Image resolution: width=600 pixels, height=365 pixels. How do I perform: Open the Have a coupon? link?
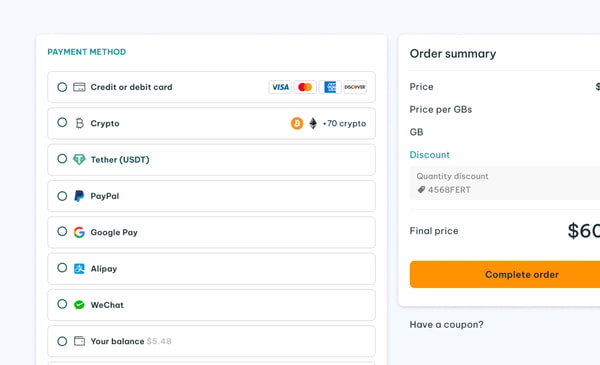point(447,324)
